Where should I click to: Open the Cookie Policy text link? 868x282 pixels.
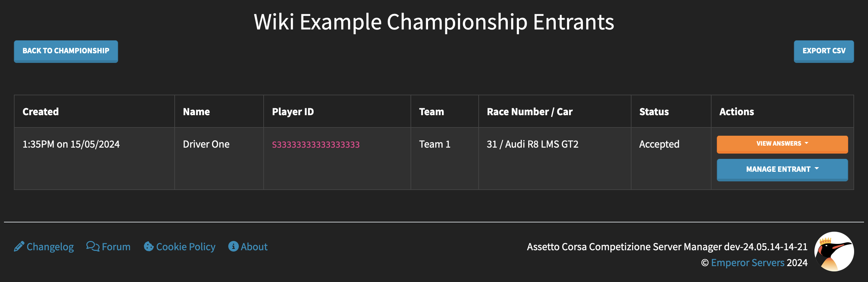(186, 247)
